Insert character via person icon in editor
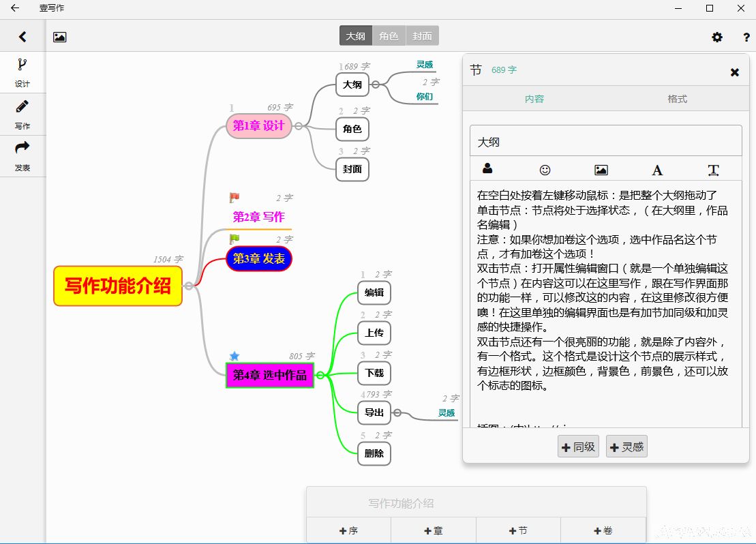The height and width of the screenshot is (544, 756). (x=487, y=169)
